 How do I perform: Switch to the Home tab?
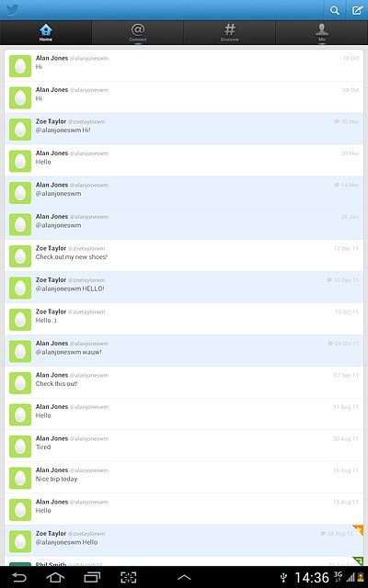point(46,33)
